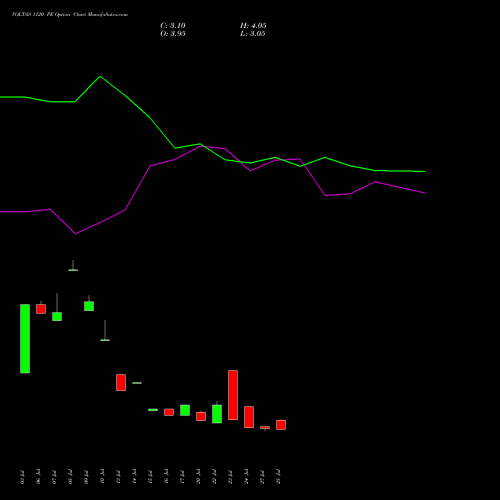Select the low value L: 3.05
The image size is (500, 500).
point(253,34)
